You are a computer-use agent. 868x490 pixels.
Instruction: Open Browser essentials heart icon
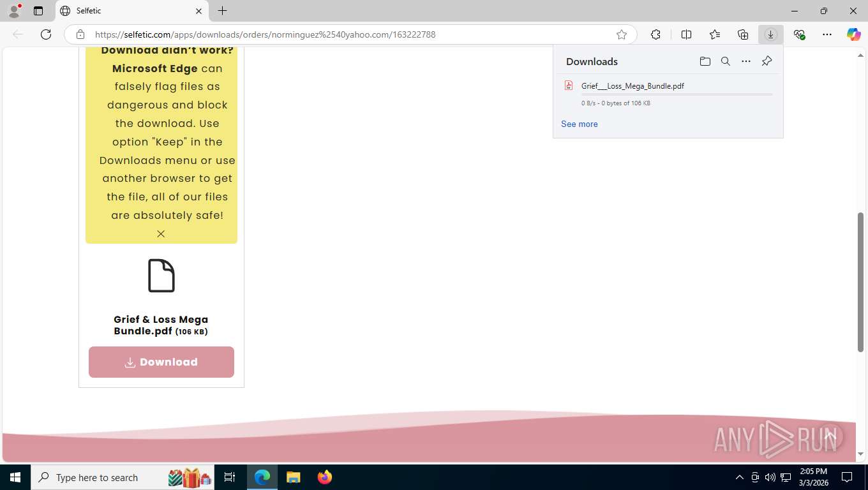coord(799,34)
